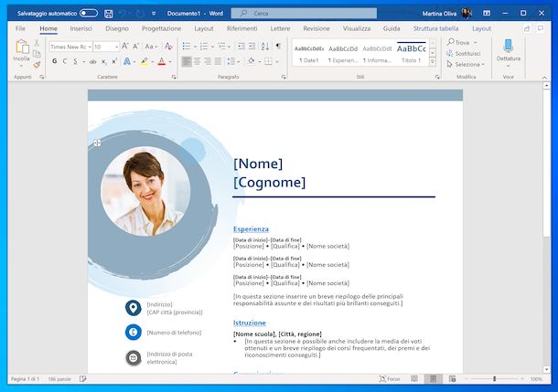558x392 pixels.
Task: Click the Copy icon
Action: (37, 54)
